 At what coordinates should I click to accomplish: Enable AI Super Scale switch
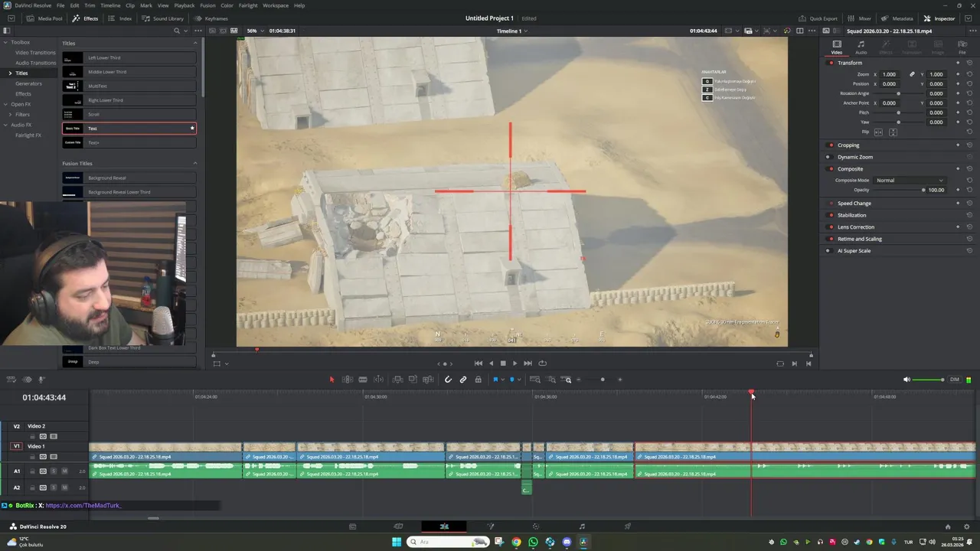click(x=828, y=250)
